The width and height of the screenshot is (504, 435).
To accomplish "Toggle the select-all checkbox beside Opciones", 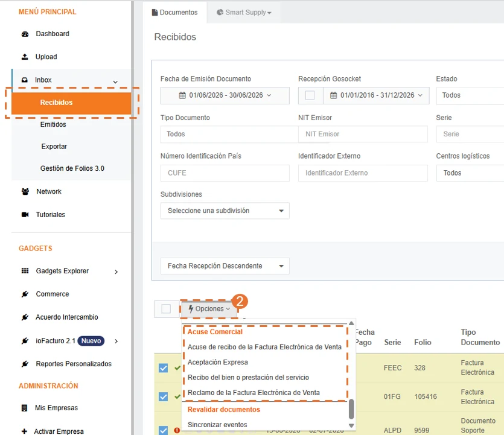I will click(x=166, y=309).
